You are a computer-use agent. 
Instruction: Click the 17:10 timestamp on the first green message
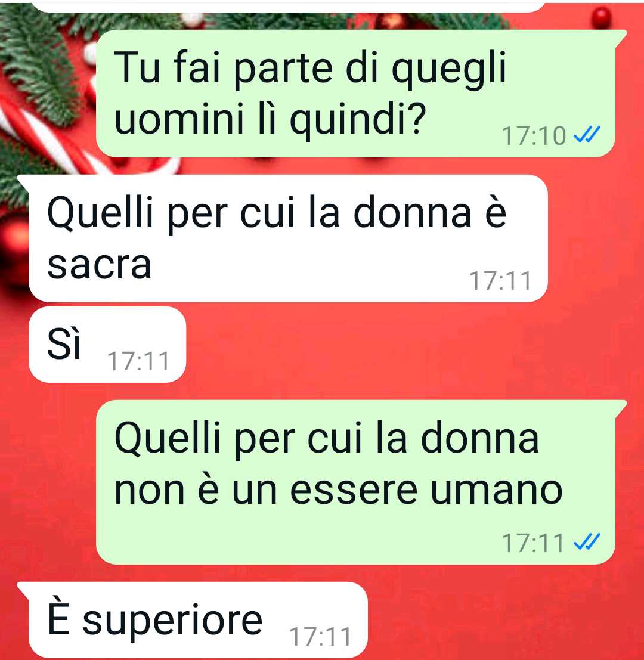pyautogui.click(x=534, y=136)
